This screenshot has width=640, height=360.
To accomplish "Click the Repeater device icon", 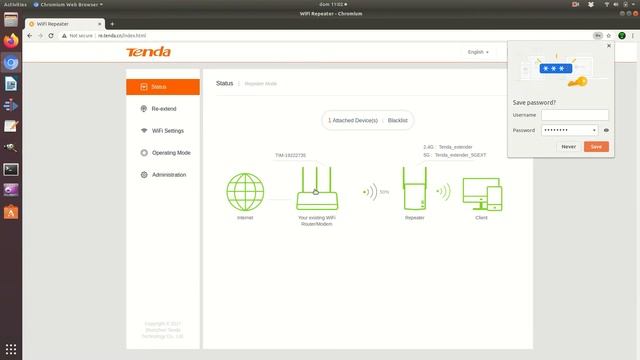I will tap(415, 188).
